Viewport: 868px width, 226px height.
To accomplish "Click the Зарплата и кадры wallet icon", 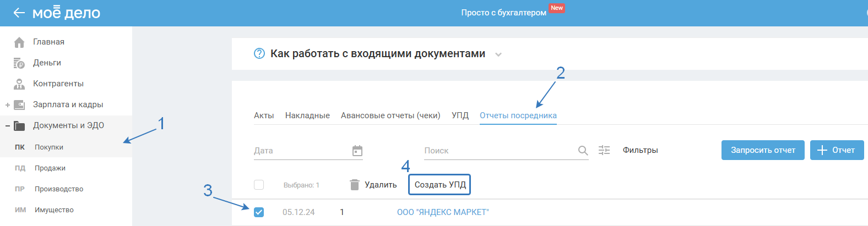I will [19, 105].
